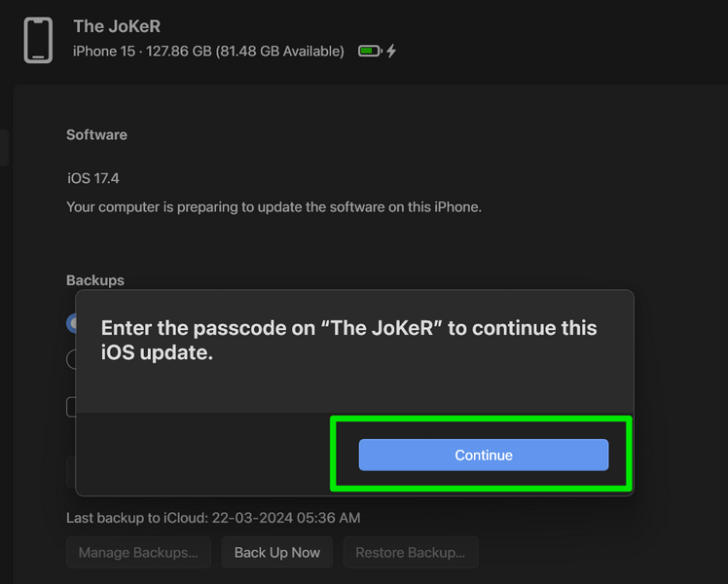Image resolution: width=728 pixels, height=584 pixels.
Task: Select the unselected second backup radio button
Action: tap(71, 359)
